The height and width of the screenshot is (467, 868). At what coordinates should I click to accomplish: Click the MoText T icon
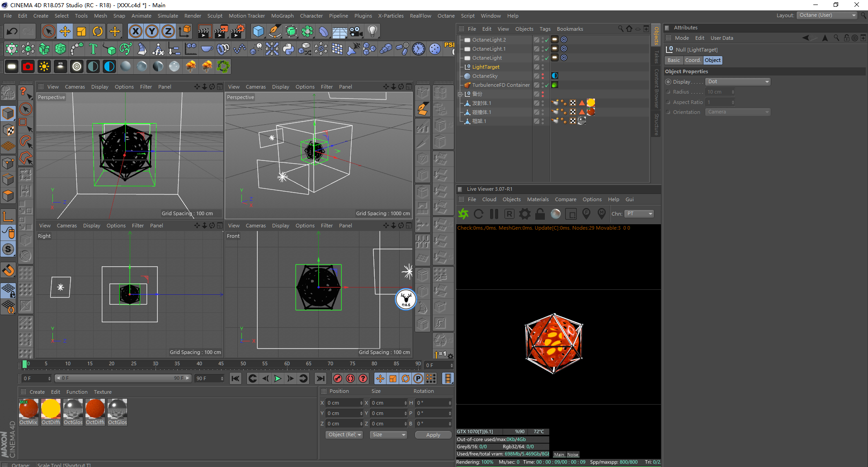click(x=93, y=49)
